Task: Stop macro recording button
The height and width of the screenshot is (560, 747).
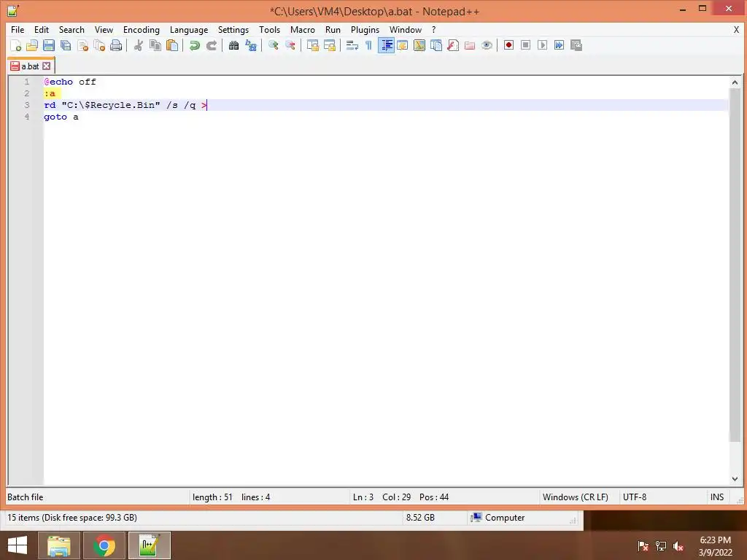Action: [525, 45]
